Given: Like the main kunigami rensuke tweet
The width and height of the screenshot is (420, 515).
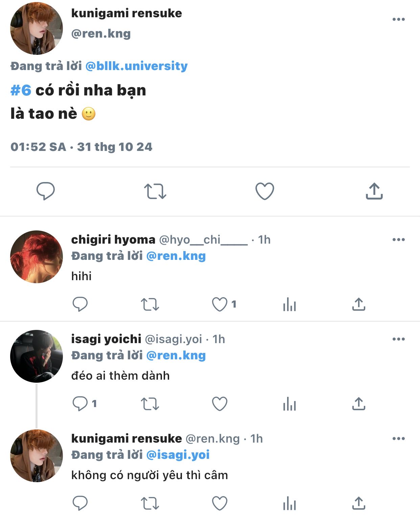Looking at the screenshot, I should pyautogui.click(x=264, y=191).
